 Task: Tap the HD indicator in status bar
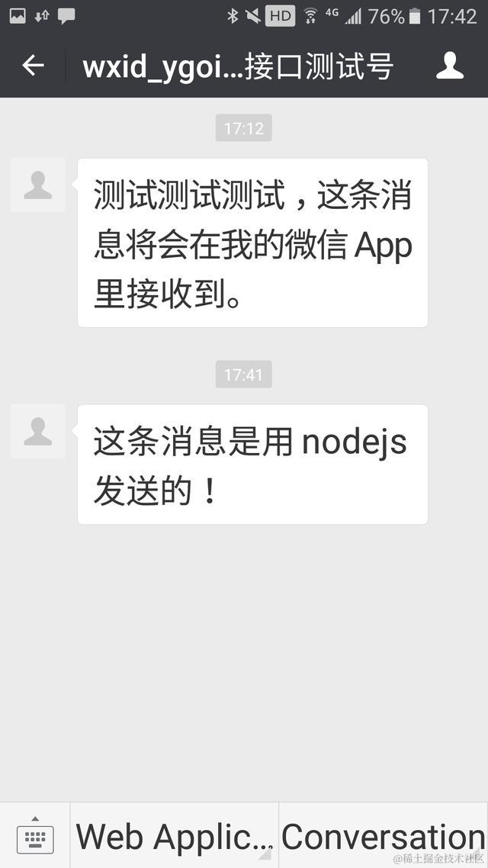pyautogui.click(x=281, y=16)
